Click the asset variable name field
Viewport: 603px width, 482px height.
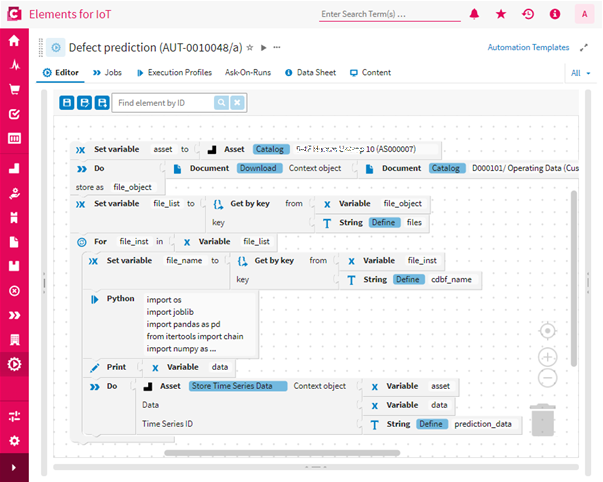click(x=163, y=149)
